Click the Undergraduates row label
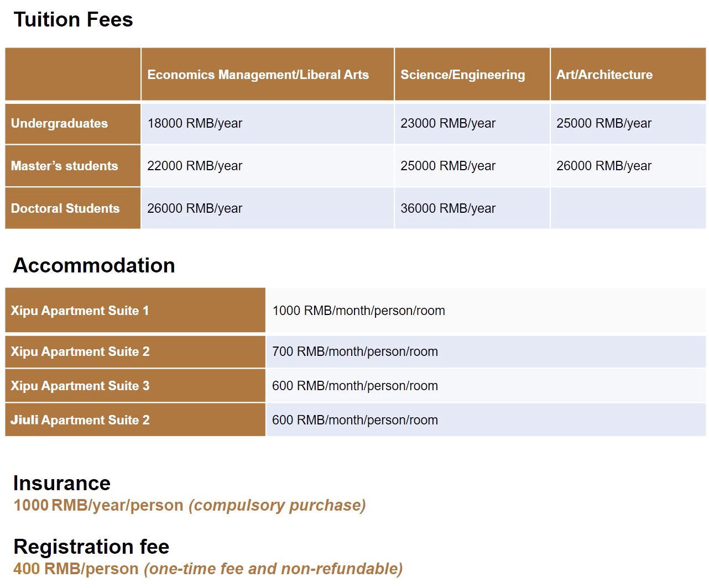 pos(59,123)
